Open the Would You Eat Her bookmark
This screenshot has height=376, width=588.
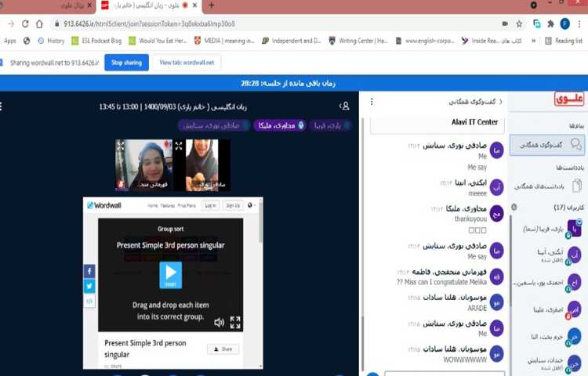(158, 41)
